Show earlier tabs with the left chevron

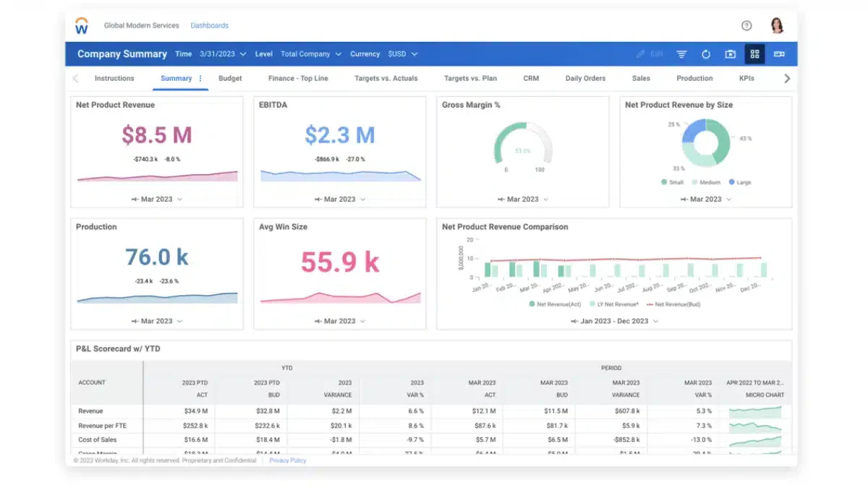click(x=76, y=78)
